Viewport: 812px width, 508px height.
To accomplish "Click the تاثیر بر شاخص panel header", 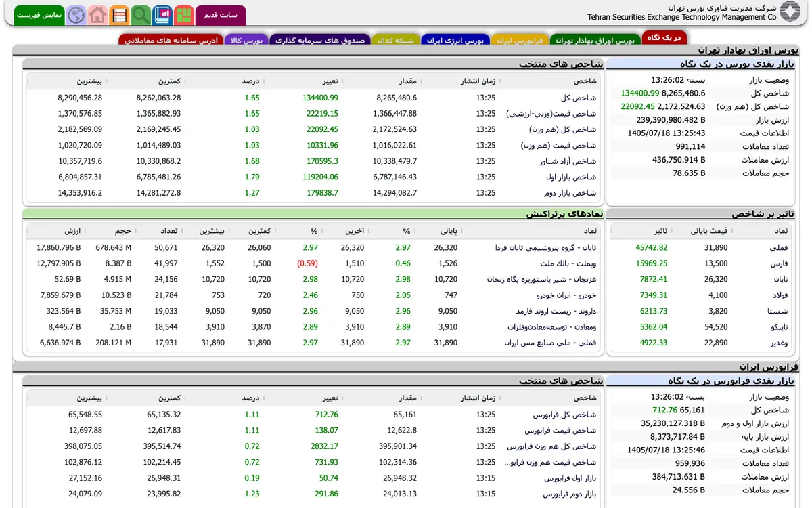I will click(702, 214).
